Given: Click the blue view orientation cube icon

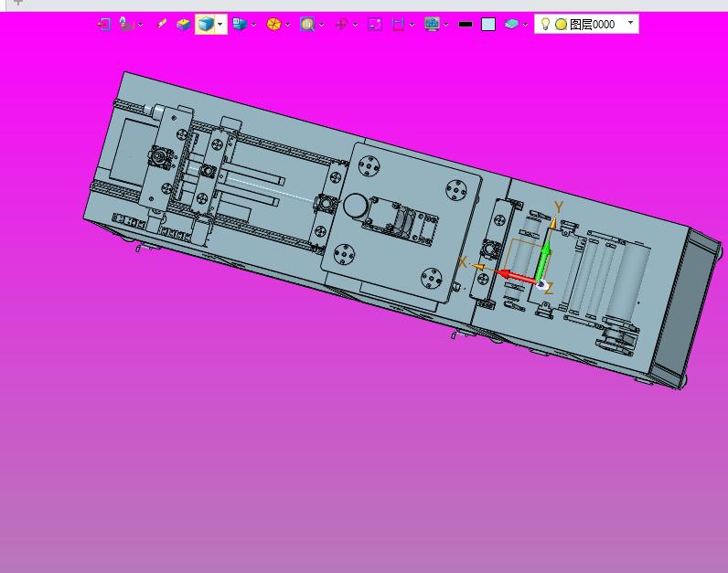Looking at the screenshot, I should coord(240,24).
